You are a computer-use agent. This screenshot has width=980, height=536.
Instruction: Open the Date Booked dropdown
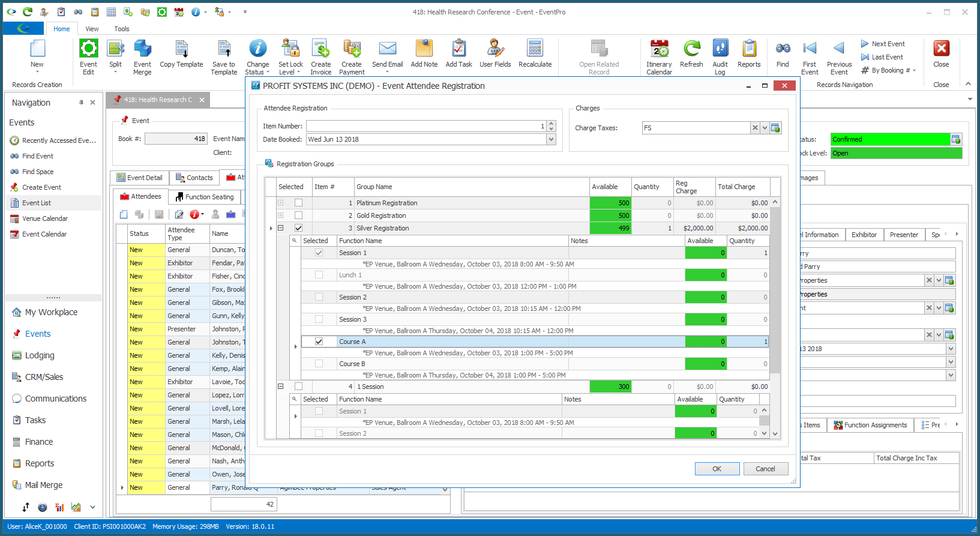551,139
